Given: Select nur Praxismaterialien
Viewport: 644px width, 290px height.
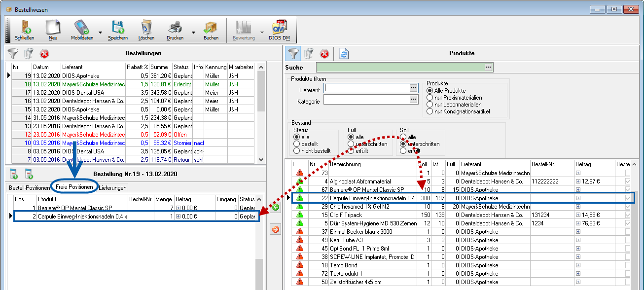Looking at the screenshot, I should [430, 98].
